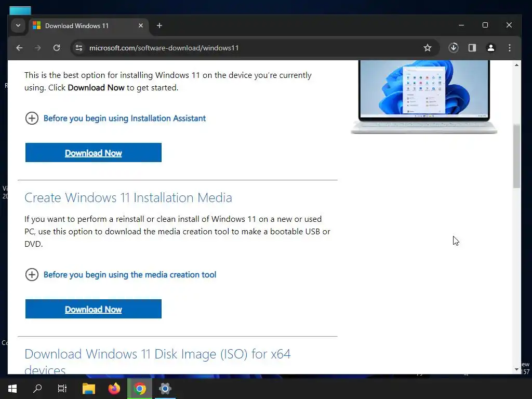Open Chrome three-dot menu
The width and height of the screenshot is (532, 399).
510,48
